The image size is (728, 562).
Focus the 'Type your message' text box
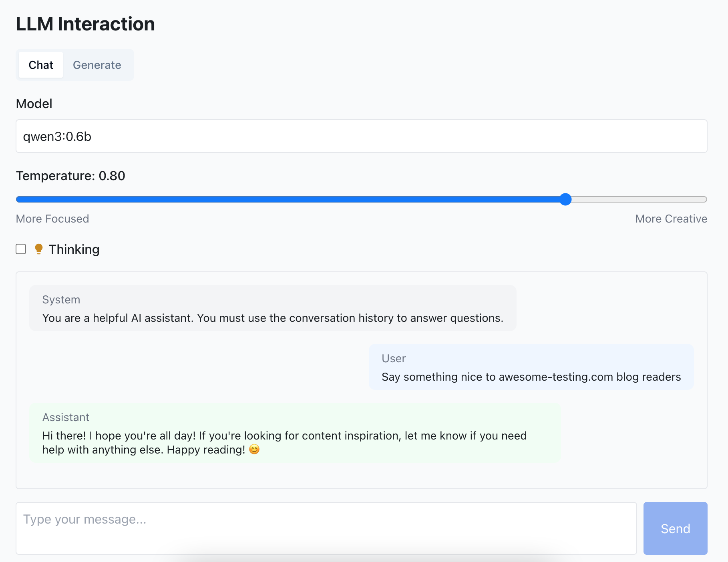coord(326,528)
